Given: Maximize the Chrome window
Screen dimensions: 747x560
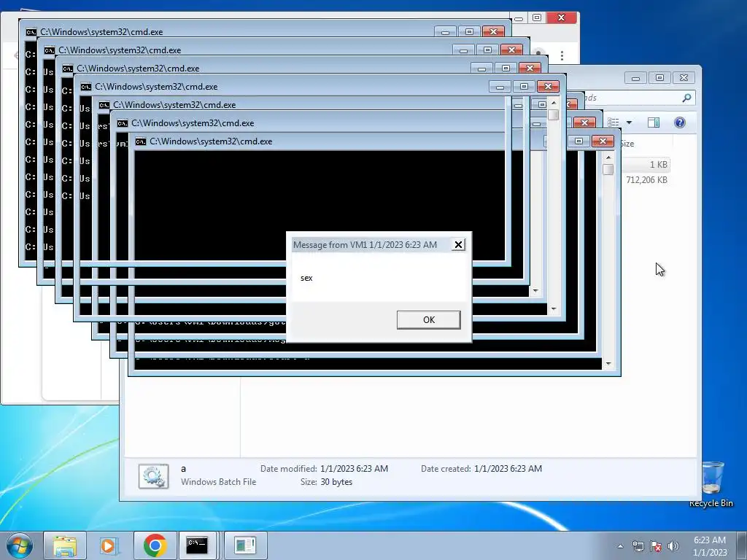Looking at the screenshot, I should pos(537,17).
